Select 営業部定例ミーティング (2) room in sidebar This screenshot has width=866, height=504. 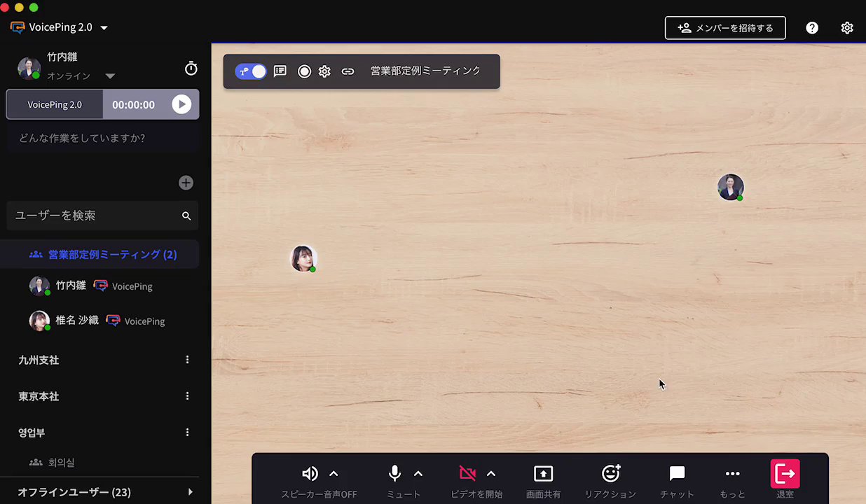pos(99,254)
